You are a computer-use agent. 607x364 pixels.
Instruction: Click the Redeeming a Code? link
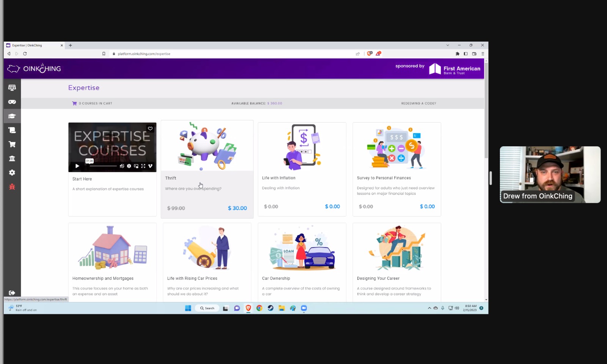pos(418,103)
